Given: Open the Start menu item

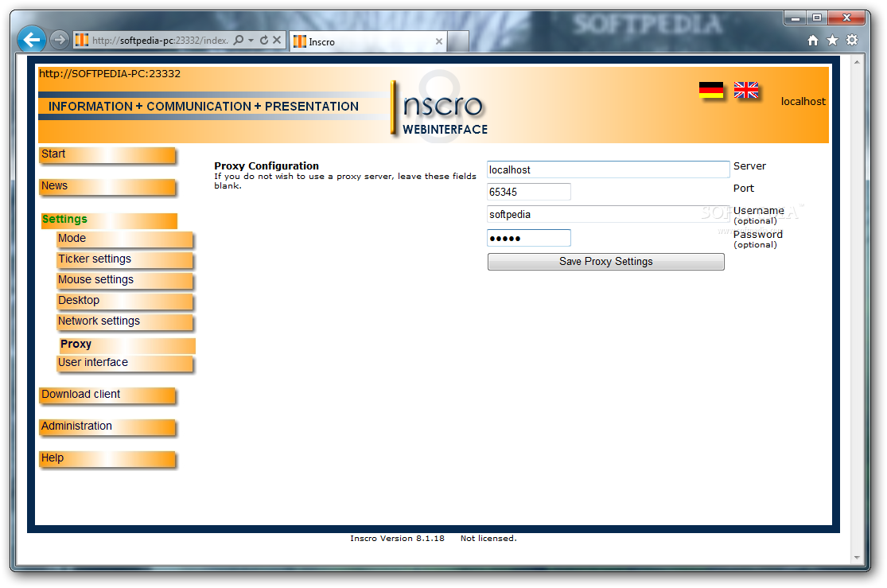Looking at the screenshot, I should click(x=107, y=154).
